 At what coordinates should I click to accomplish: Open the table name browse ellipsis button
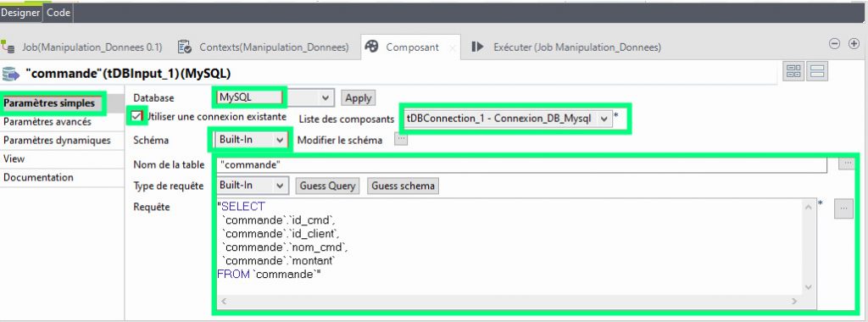(846, 164)
